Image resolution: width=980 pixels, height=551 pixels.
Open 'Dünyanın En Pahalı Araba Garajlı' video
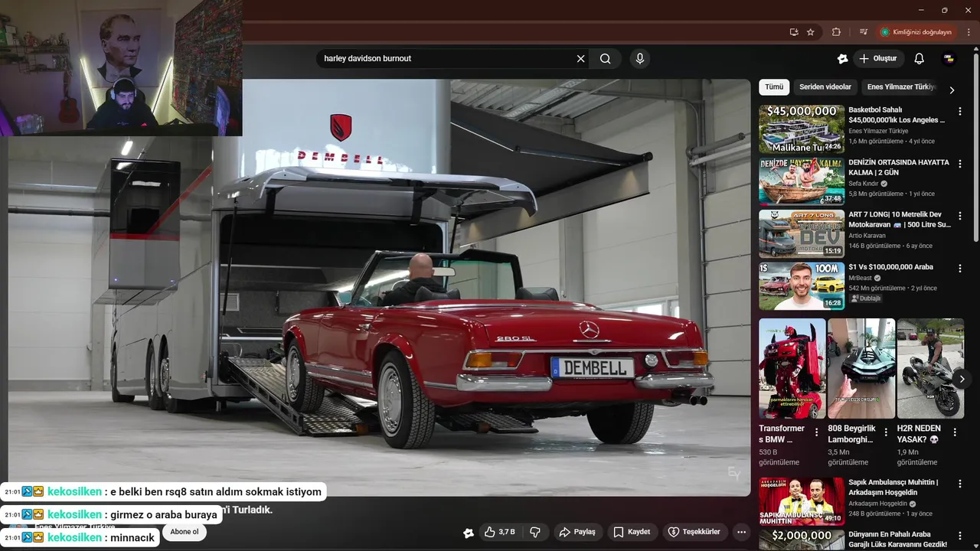tap(898, 540)
